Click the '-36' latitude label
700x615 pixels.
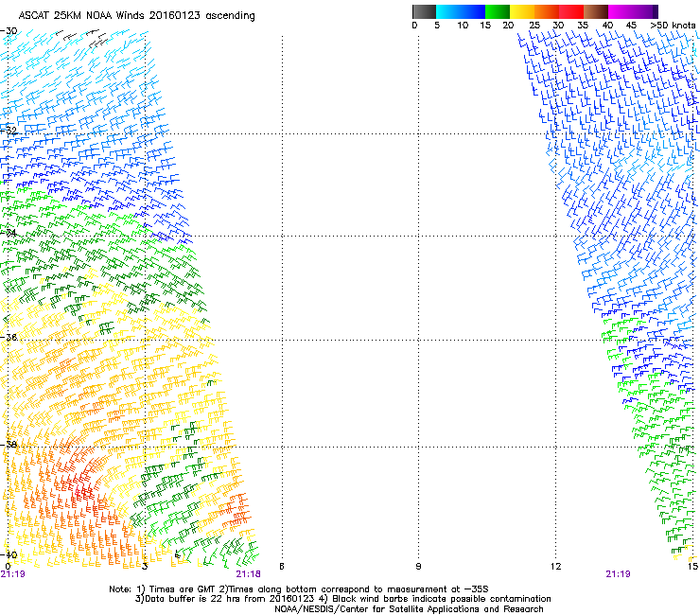click(x=9, y=337)
